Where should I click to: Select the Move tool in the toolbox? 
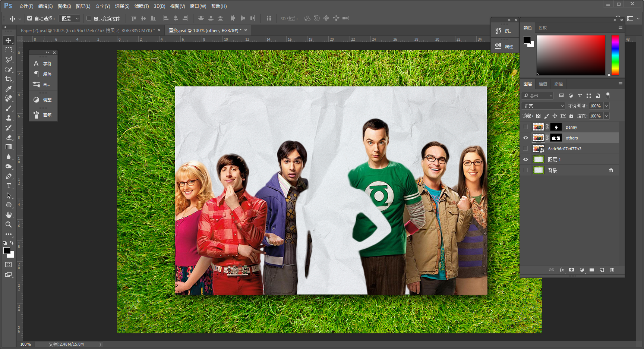pyautogui.click(x=9, y=40)
